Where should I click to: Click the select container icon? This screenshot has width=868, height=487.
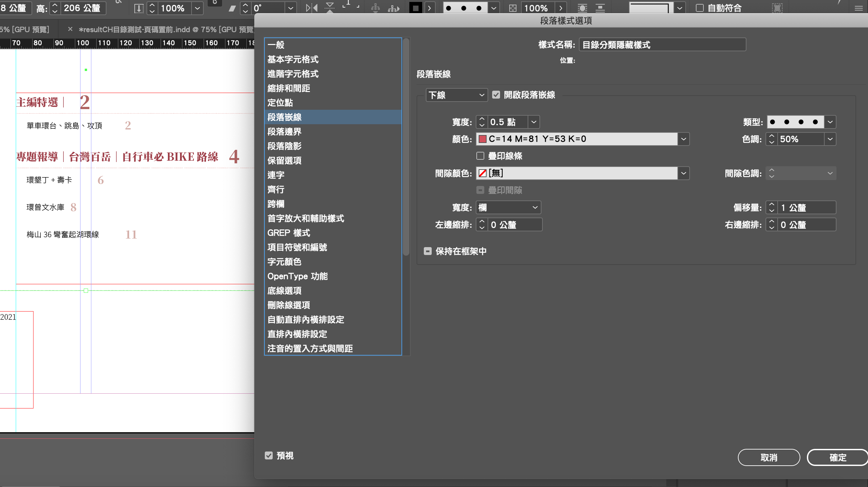(x=376, y=8)
